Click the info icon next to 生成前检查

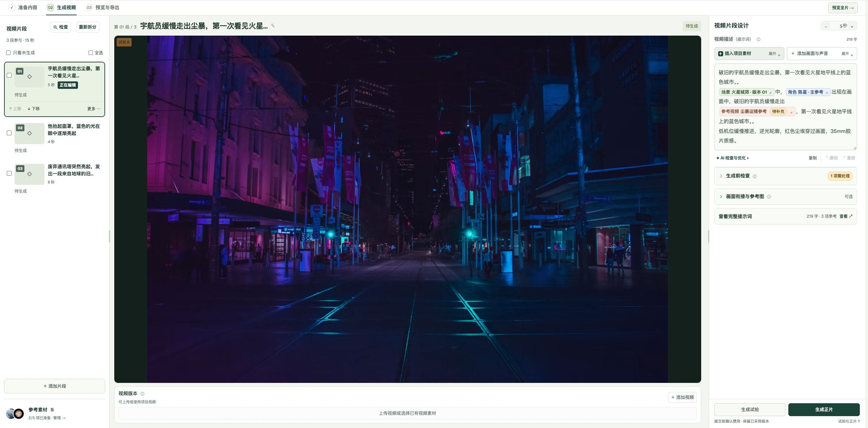tap(755, 176)
